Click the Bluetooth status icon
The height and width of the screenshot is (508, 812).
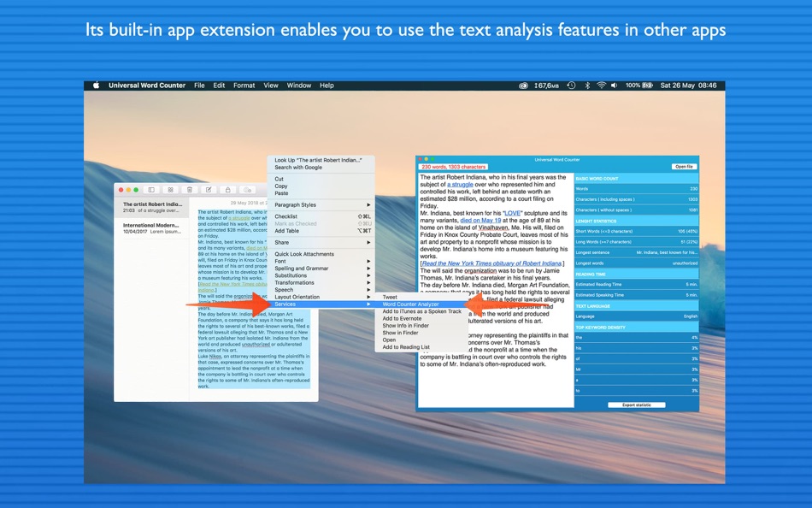point(587,86)
